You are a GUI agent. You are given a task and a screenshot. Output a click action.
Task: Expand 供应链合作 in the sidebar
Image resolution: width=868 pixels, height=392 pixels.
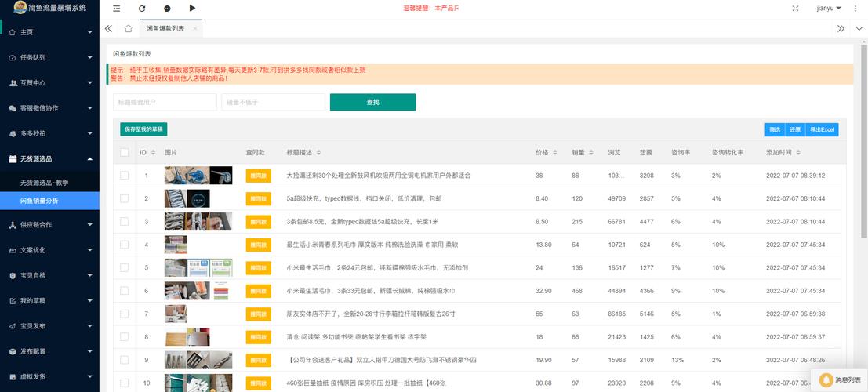click(50, 225)
